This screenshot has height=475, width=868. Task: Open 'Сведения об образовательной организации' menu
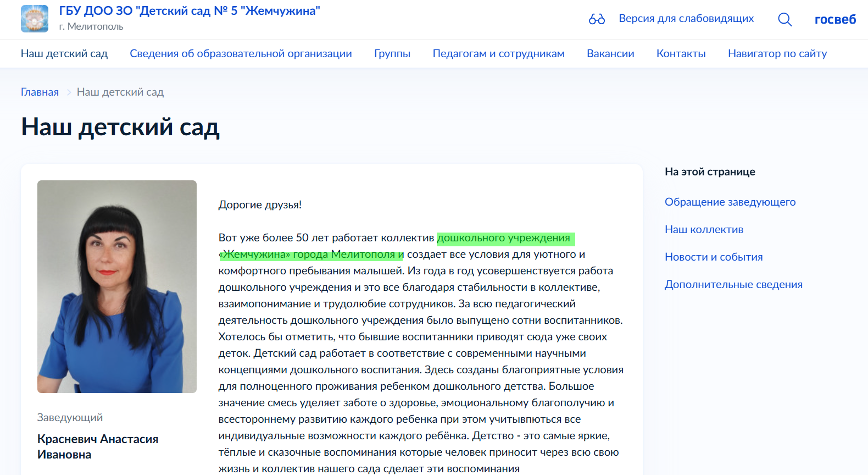[x=241, y=53]
